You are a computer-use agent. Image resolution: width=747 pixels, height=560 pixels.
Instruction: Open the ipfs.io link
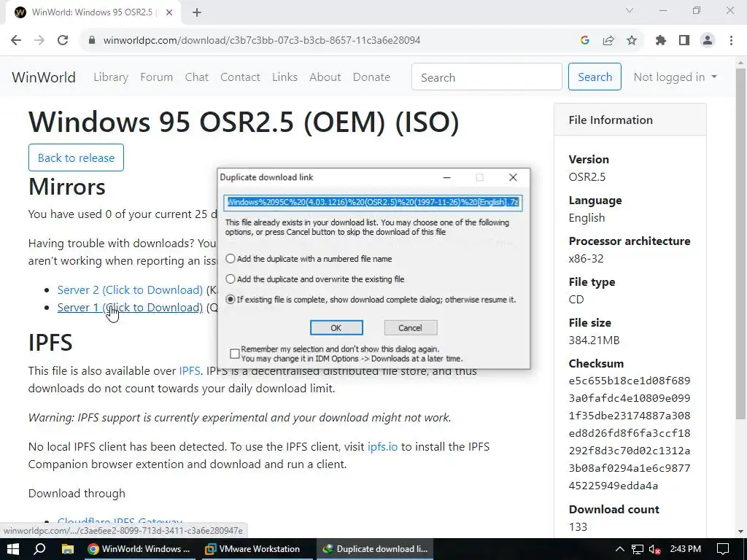[x=382, y=447]
